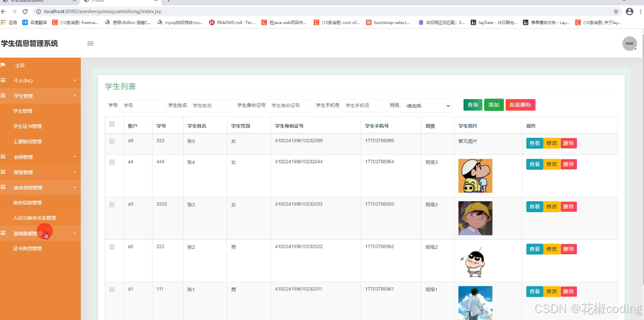Expand 老师管理 using its caret arrow
644x320 pixels.
75,157
